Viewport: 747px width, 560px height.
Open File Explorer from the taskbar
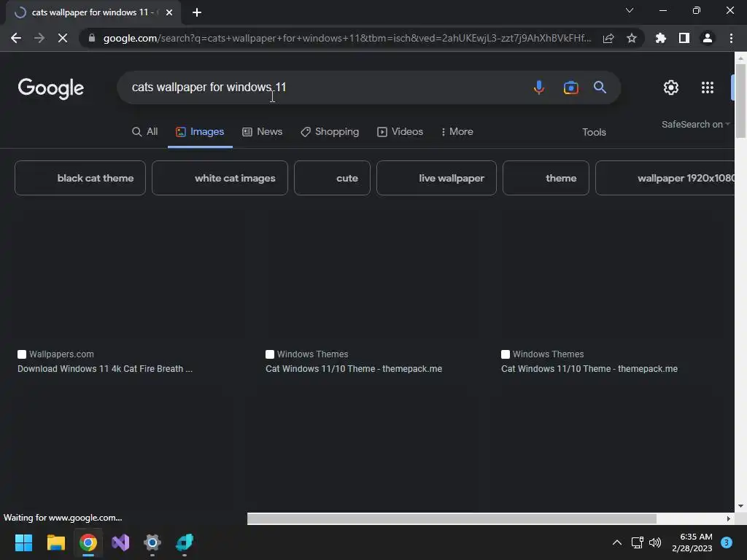click(x=55, y=542)
